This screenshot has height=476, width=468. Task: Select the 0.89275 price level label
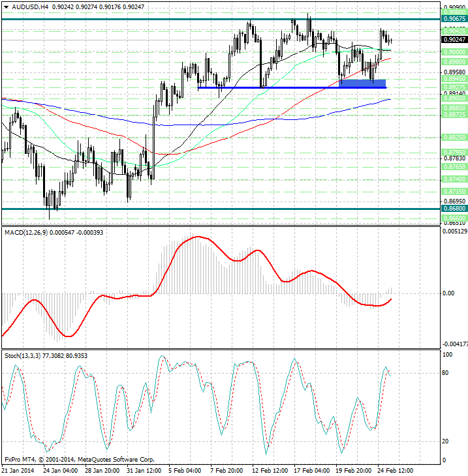[454, 87]
